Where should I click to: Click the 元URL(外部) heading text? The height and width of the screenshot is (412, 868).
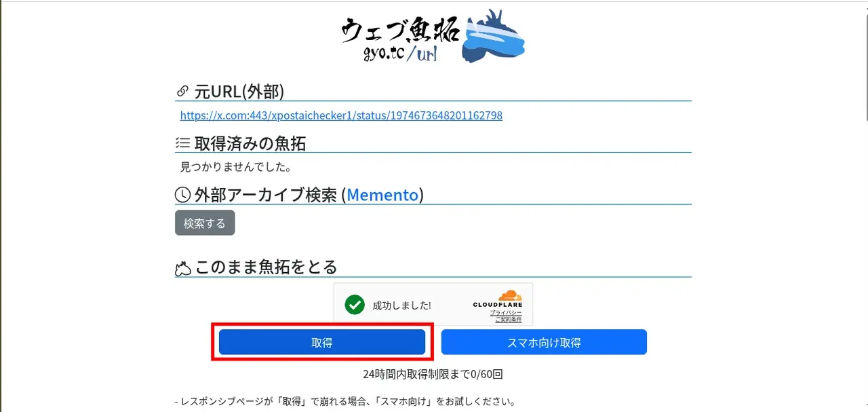pos(239,91)
